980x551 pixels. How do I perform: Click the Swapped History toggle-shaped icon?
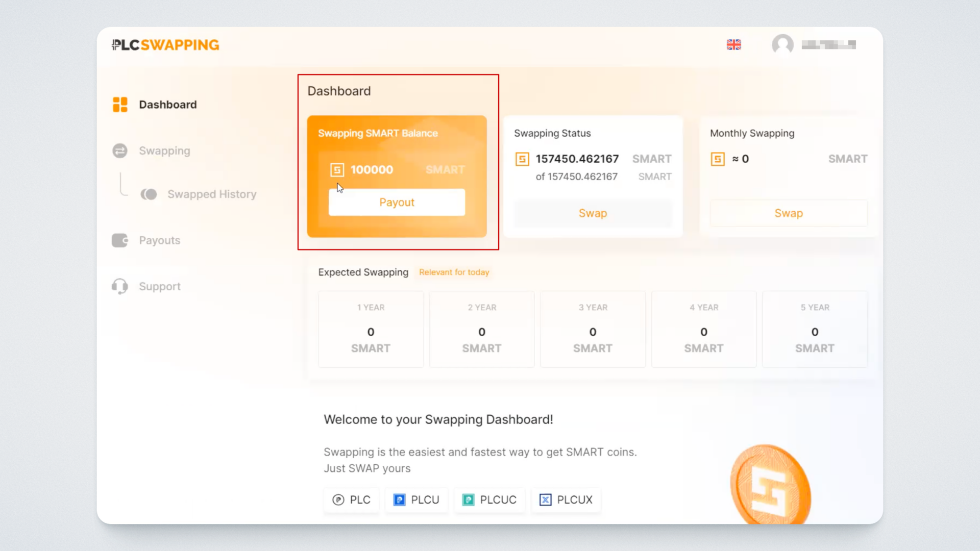(x=149, y=194)
